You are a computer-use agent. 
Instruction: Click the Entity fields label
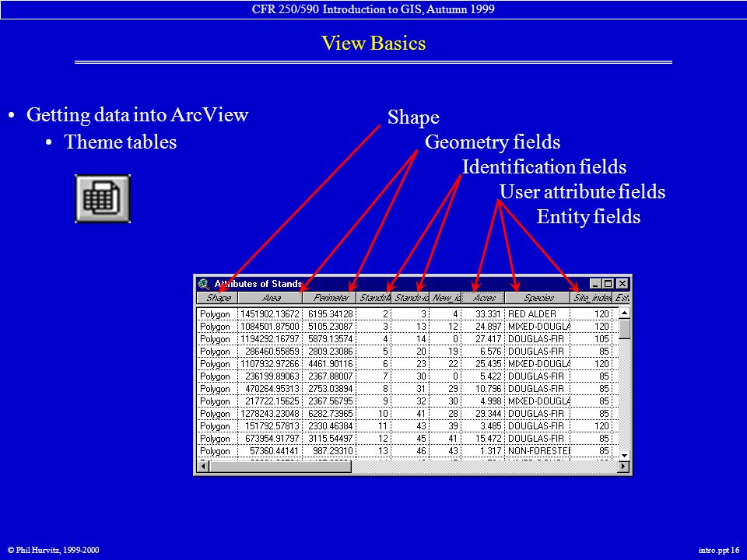(588, 216)
